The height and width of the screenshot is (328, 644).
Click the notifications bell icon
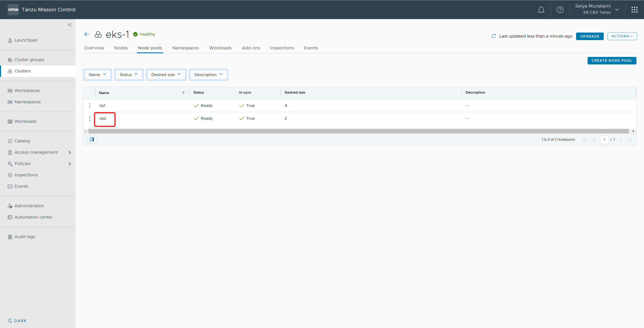coord(541,10)
